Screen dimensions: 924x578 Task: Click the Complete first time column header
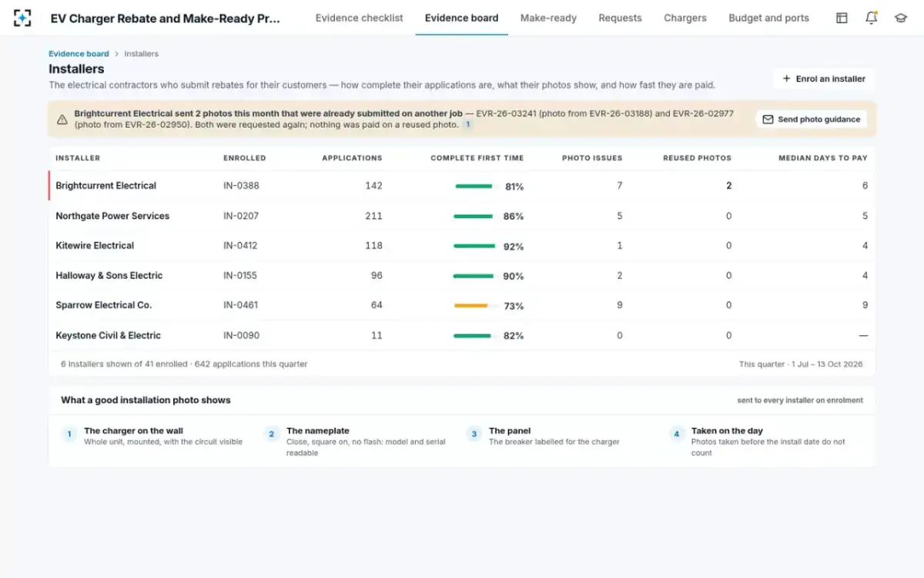click(477, 158)
